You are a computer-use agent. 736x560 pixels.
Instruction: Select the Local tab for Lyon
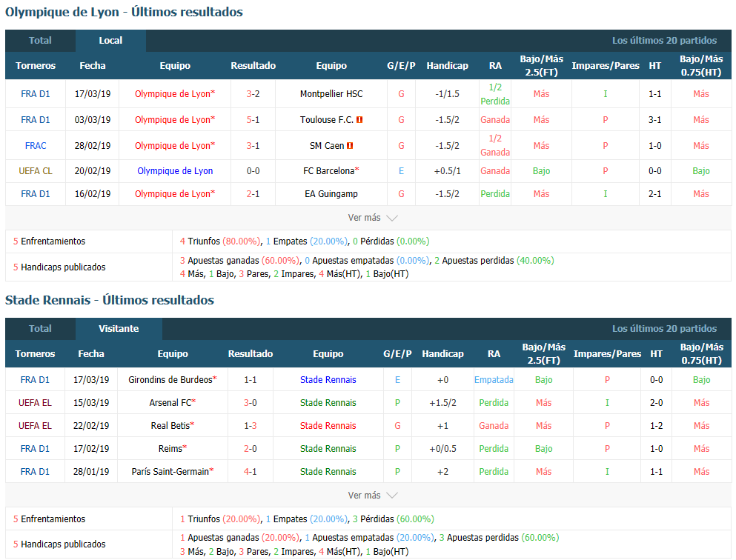(x=110, y=41)
